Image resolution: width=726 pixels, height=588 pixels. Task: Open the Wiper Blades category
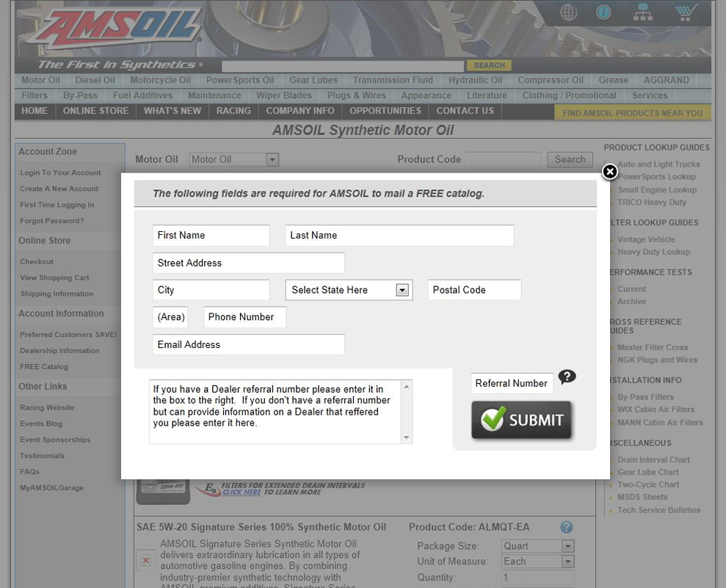click(284, 95)
